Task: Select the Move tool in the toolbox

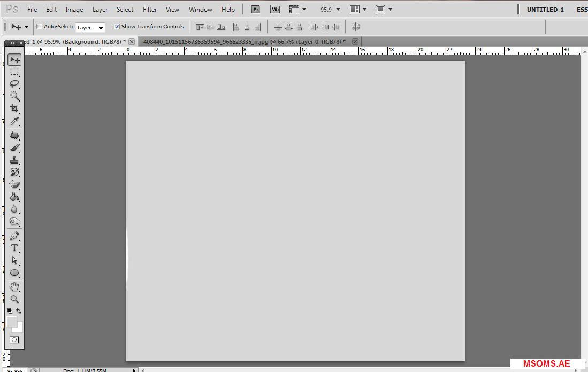Action: click(x=14, y=59)
